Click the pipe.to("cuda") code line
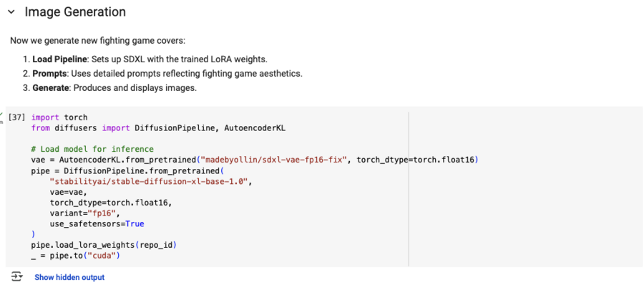The width and height of the screenshot is (644, 290). pos(75,256)
